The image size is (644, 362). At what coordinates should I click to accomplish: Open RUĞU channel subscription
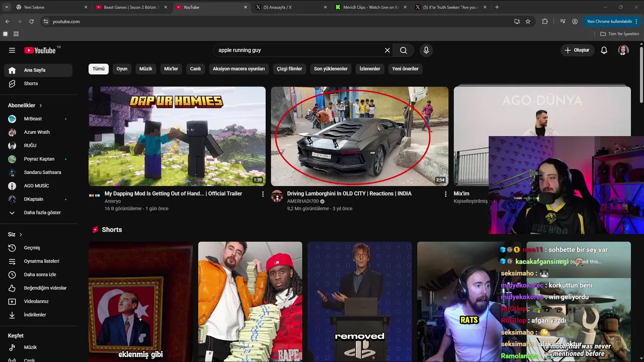click(x=38, y=146)
